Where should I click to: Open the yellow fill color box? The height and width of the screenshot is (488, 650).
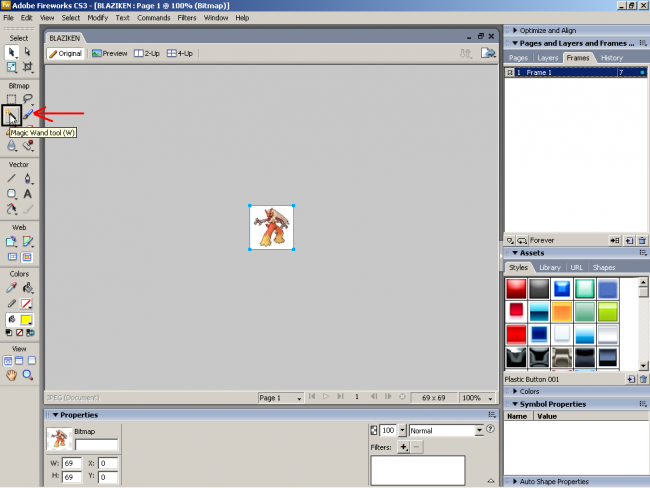coord(26,319)
